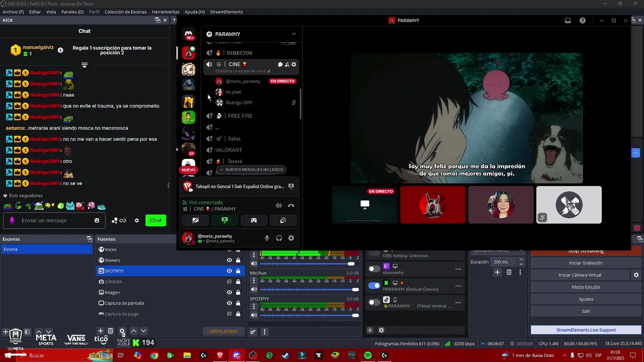644x362 pixels.
Task: Click green Chat send button
Action: pyautogui.click(x=156, y=220)
